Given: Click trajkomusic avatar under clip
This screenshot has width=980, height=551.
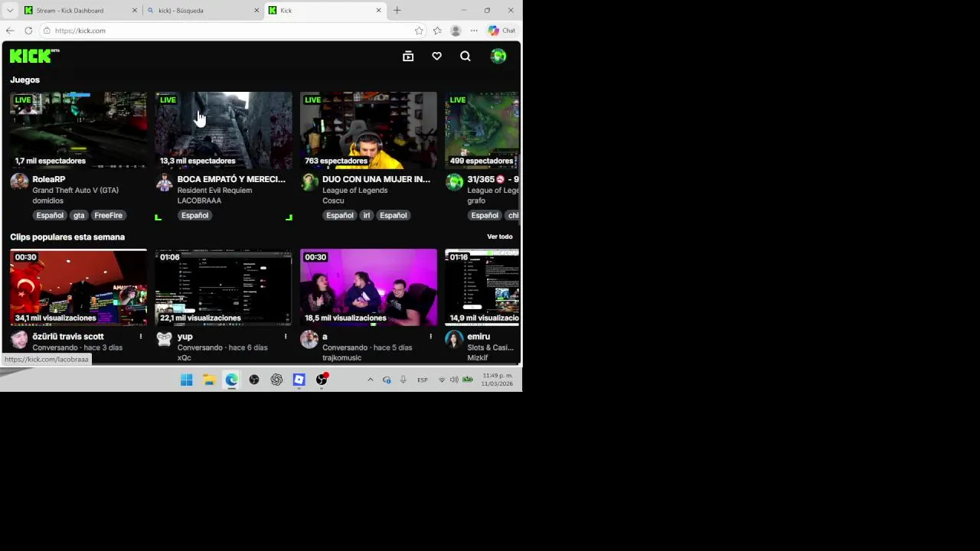Looking at the screenshot, I should (309, 339).
